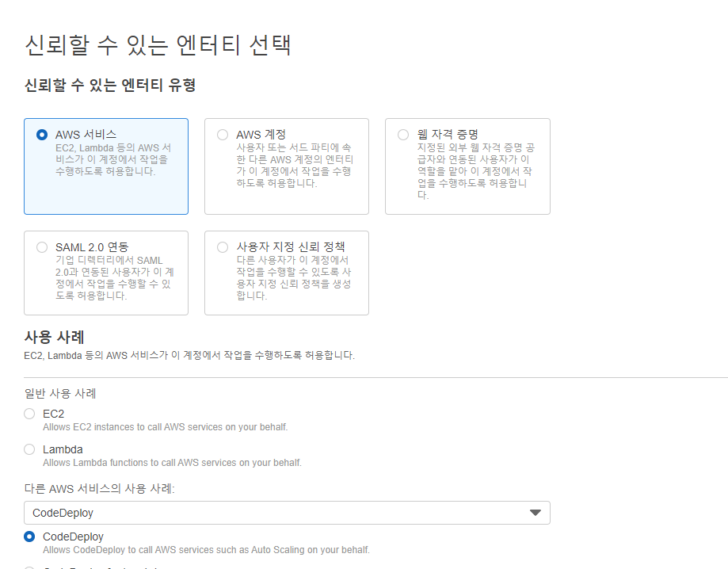Choose the Lambda use case radio button

(29, 449)
